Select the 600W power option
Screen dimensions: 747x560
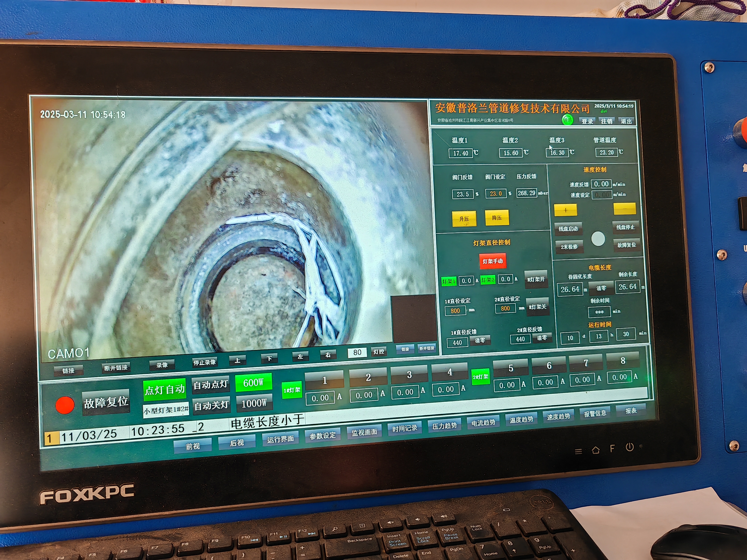(x=253, y=383)
